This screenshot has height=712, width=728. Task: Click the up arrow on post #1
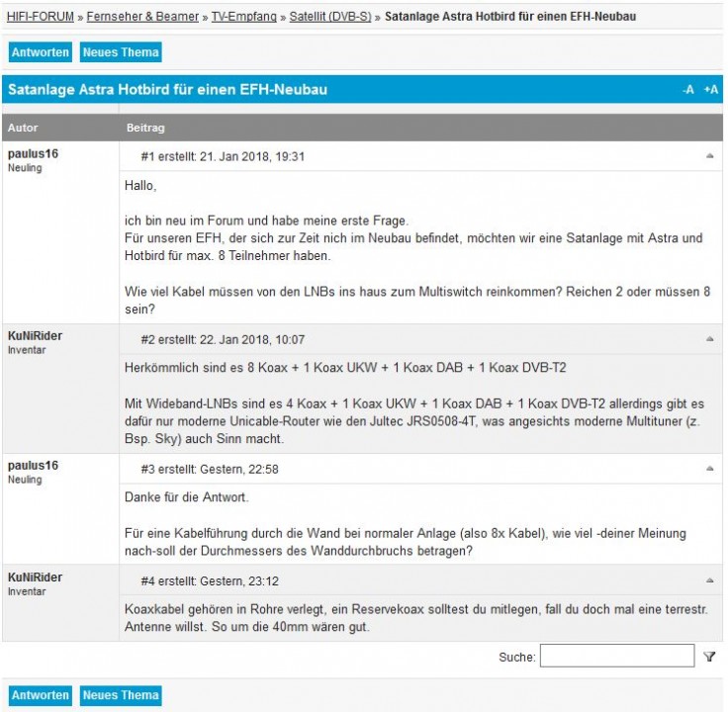[709, 156]
